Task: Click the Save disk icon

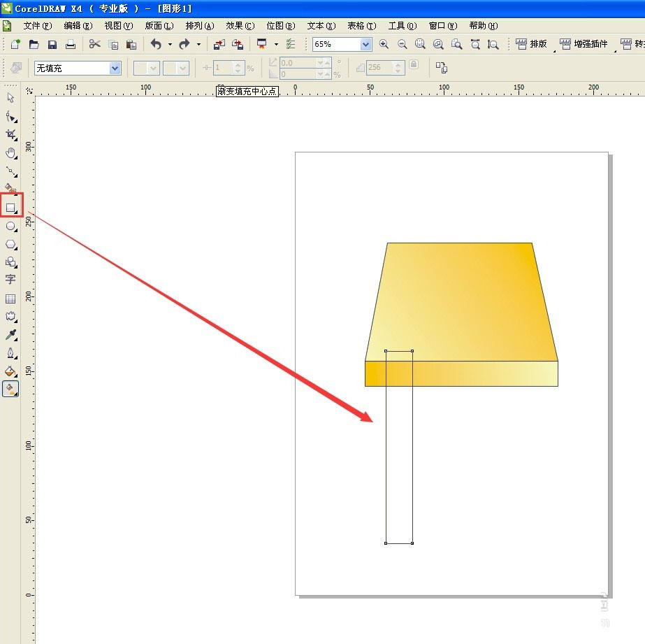Action: (52, 45)
